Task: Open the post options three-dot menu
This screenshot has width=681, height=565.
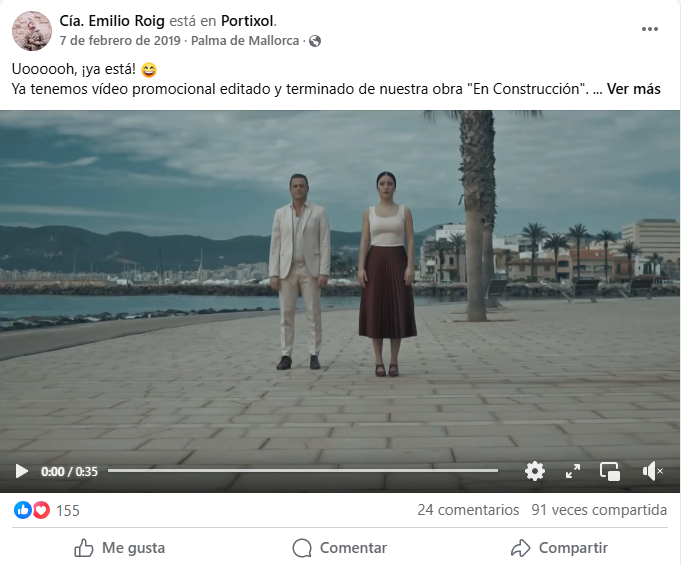Action: tap(650, 29)
